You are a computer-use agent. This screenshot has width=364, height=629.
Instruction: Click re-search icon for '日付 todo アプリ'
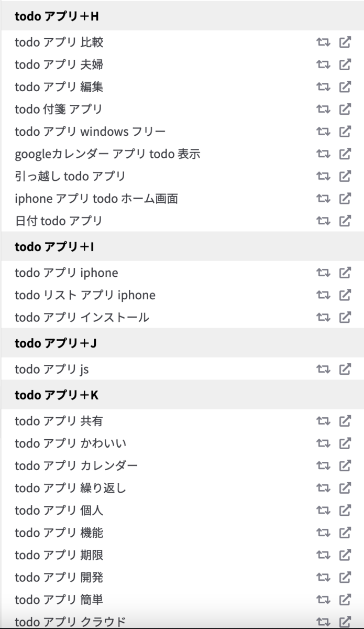(x=324, y=221)
